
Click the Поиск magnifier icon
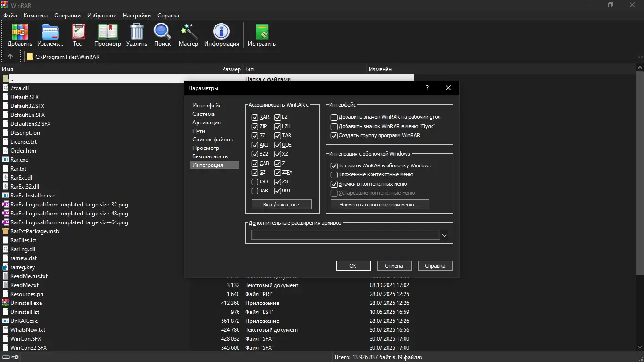pos(162,32)
